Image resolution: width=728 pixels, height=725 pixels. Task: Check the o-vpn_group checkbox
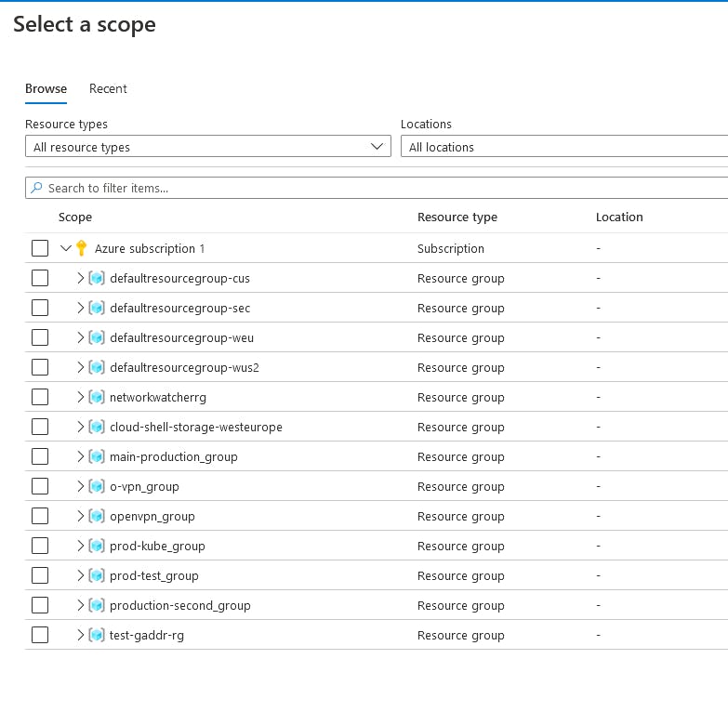pyautogui.click(x=40, y=485)
